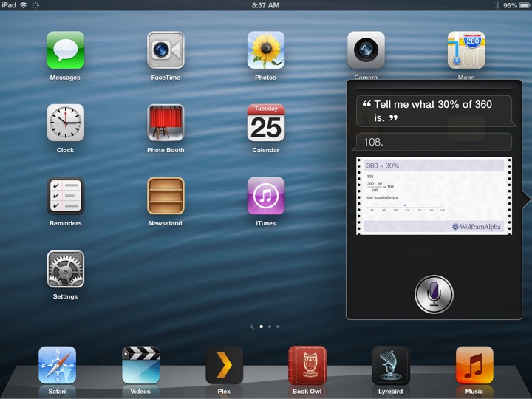Tap the current home-screen page dot
The image size is (532, 399).
click(262, 327)
